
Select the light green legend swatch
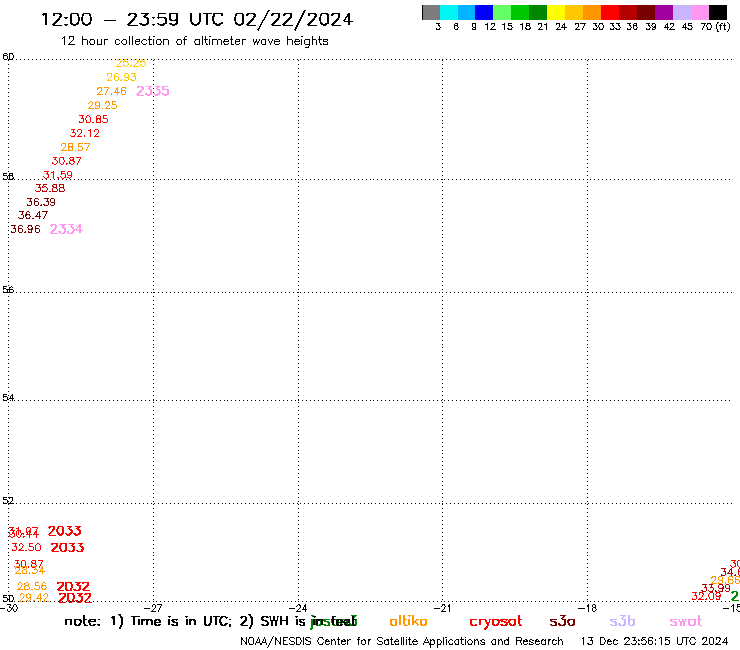[502, 12]
